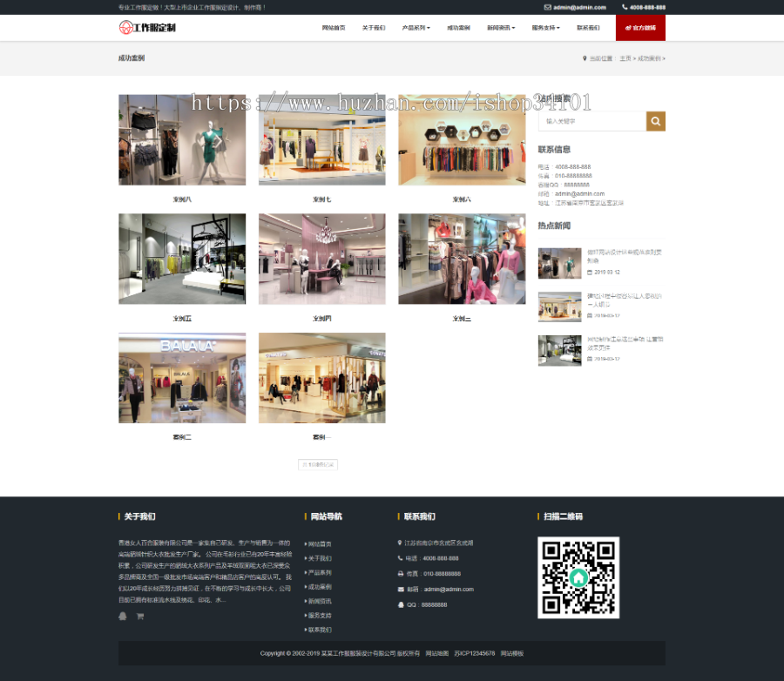
Task: Click the magnifier search icon in the sidebar
Action: (x=656, y=121)
